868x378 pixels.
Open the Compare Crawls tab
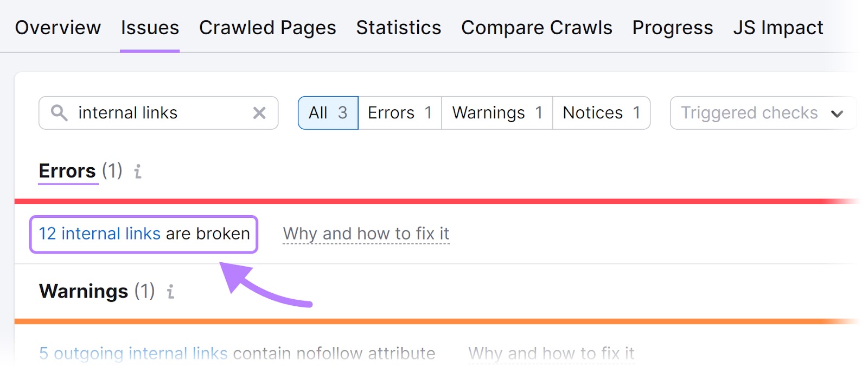(536, 27)
